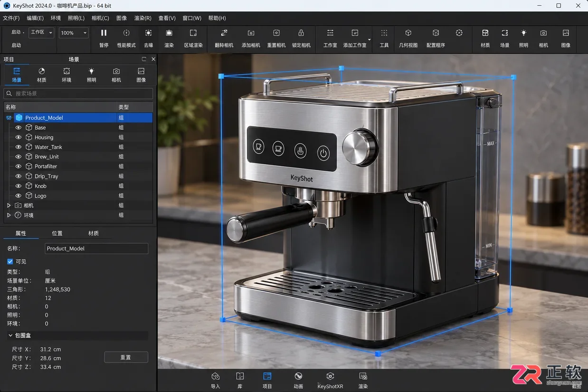Close the 项目 panel with its X
The height and width of the screenshot is (392, 588).
[153, 59]
